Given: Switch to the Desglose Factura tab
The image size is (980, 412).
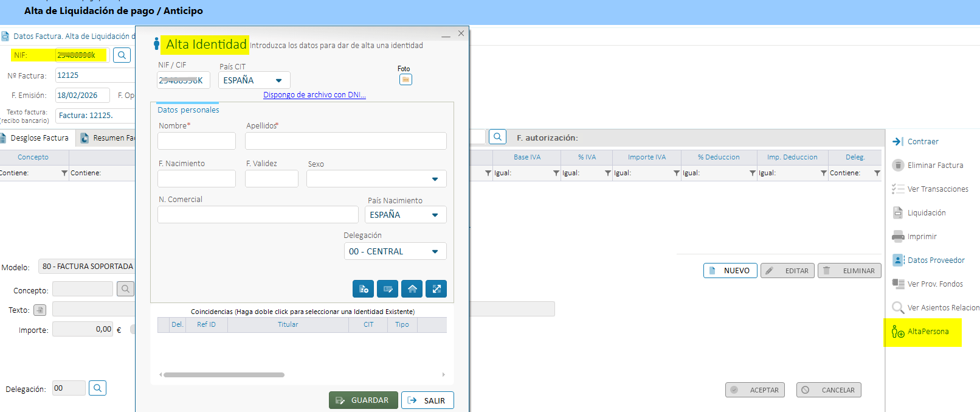Looking at the screenshot, I should click(39, 138).
